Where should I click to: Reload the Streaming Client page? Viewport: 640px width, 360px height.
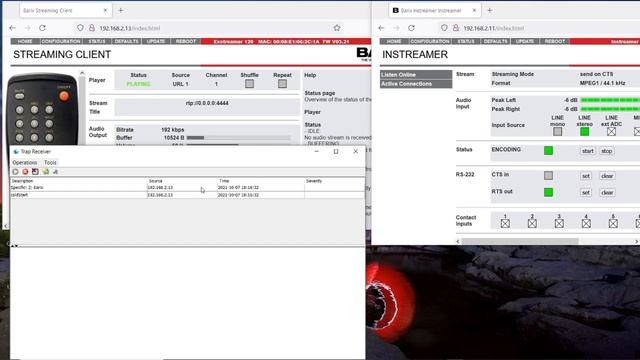click(x=42, y=28)
